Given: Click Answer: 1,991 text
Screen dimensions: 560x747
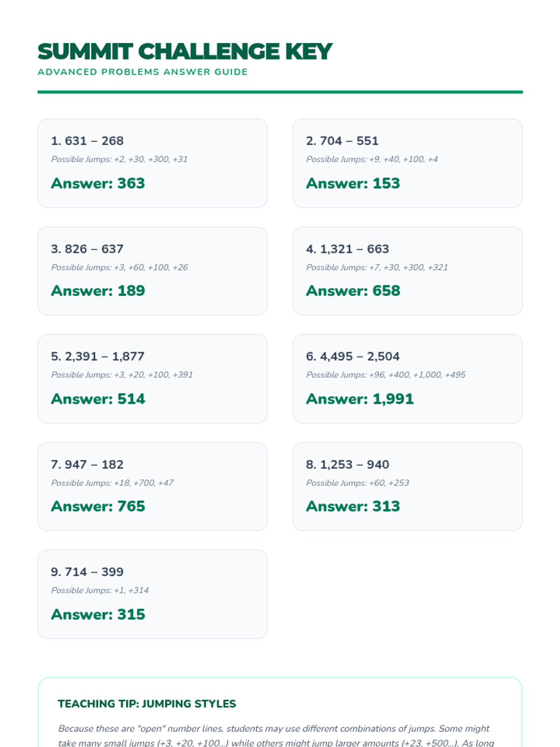Looking at the screenshot, I should pos(360,399).
